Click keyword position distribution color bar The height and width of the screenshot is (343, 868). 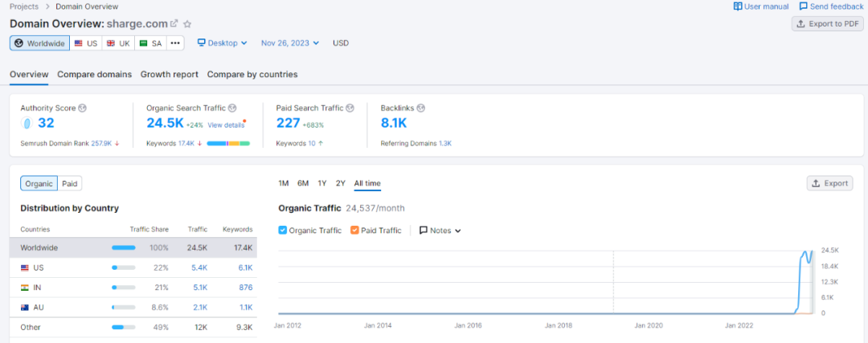(228, 143)
